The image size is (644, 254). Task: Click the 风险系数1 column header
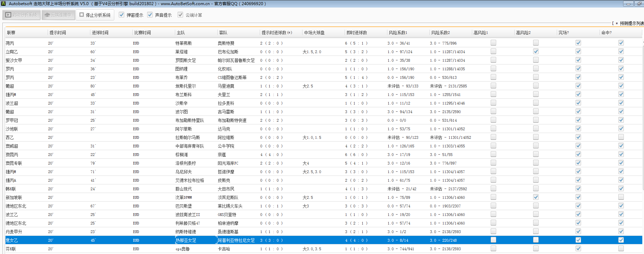[x=398, y=33]
